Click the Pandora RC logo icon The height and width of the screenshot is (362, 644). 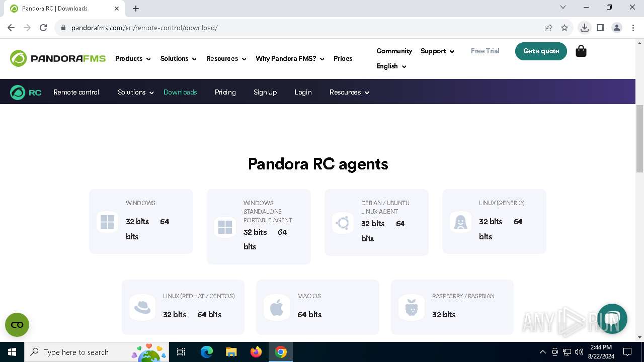click(26, 93)
